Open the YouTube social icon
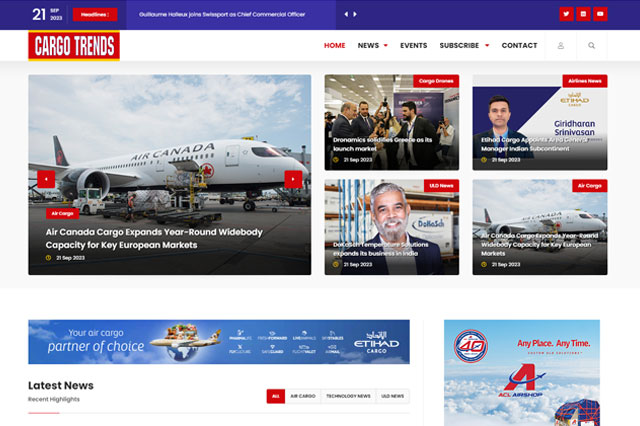The width and height of the screenshot is (640, 426). (600, 14)
